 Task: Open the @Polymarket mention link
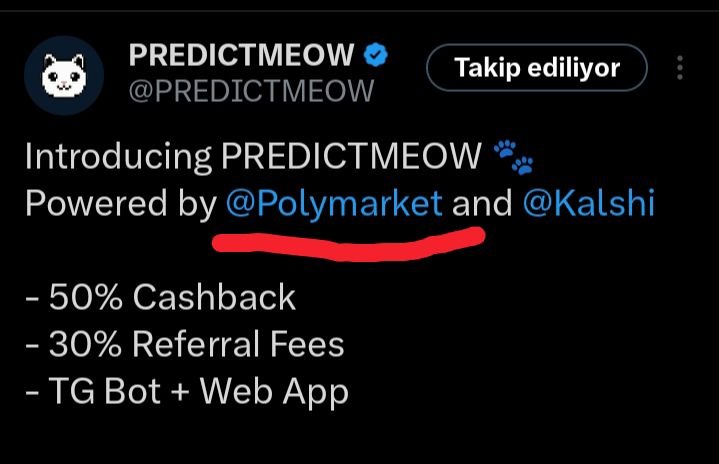(x=334, y=204)
